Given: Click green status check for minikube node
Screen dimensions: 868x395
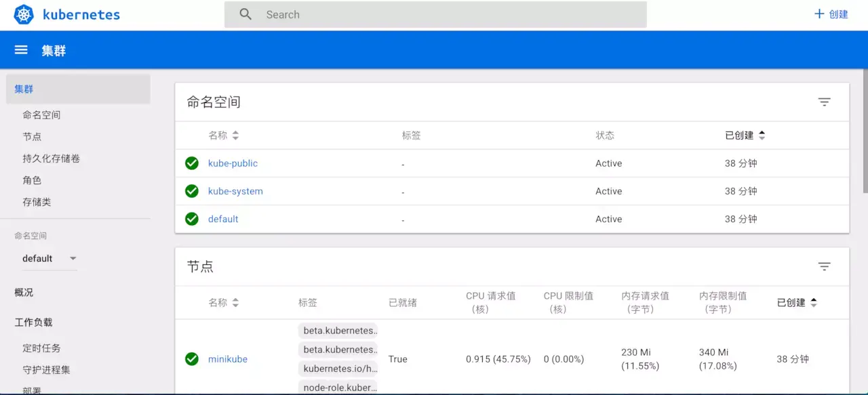Looking at the screenshot, I should (192, 359).
